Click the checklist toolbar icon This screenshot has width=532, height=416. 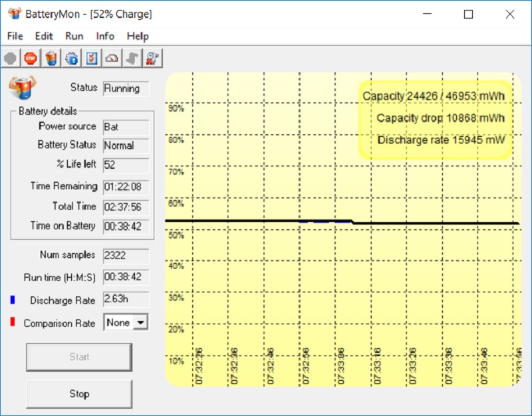pyautogui.click(x=92, y=58)
